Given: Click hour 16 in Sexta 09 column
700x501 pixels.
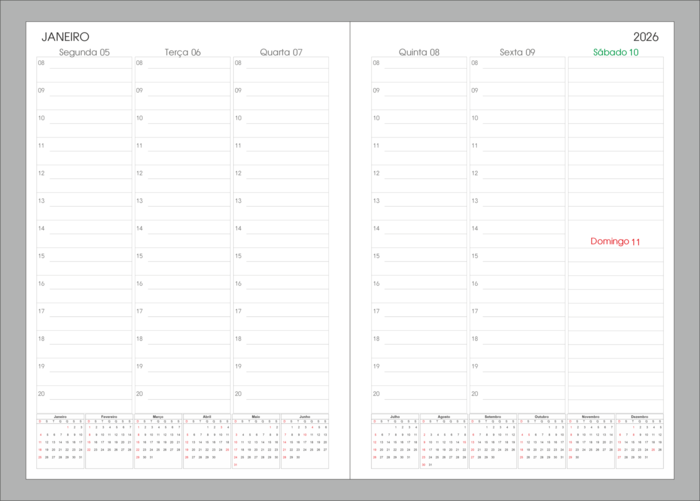Looking at the screenshot, I should (x=475, y=284).
